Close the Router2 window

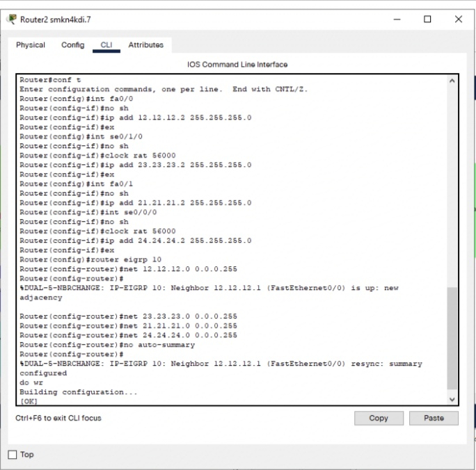click(459, 19)
